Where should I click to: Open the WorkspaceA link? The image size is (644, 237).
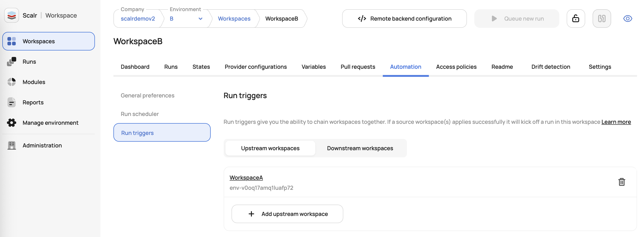tap(246, 178)
